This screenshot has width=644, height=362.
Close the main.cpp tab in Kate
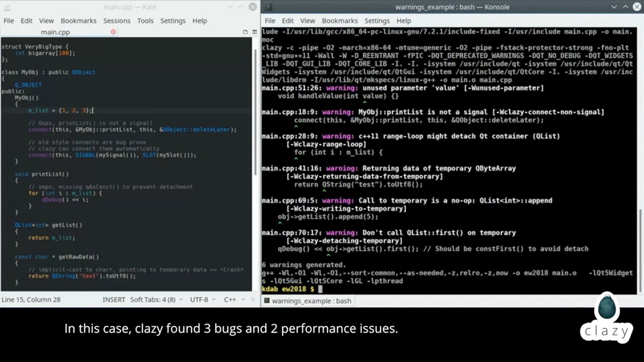[x=113, y=32]
